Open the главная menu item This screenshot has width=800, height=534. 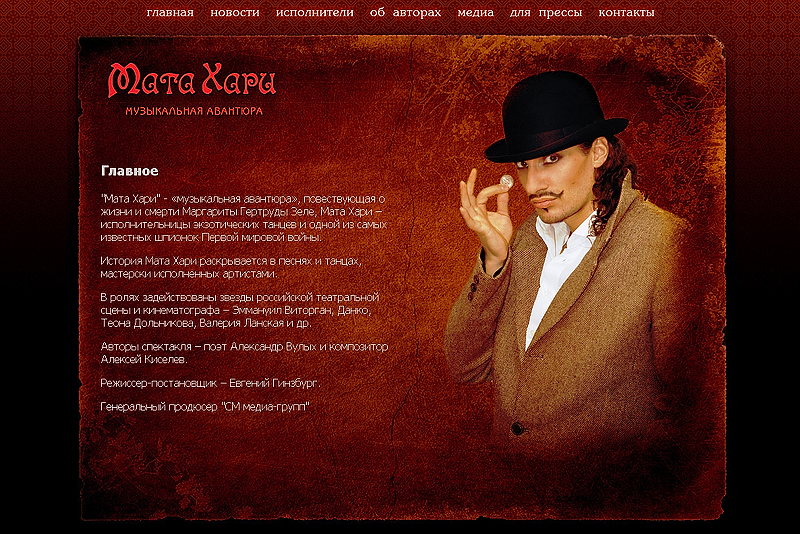click(x=170, y=12)
